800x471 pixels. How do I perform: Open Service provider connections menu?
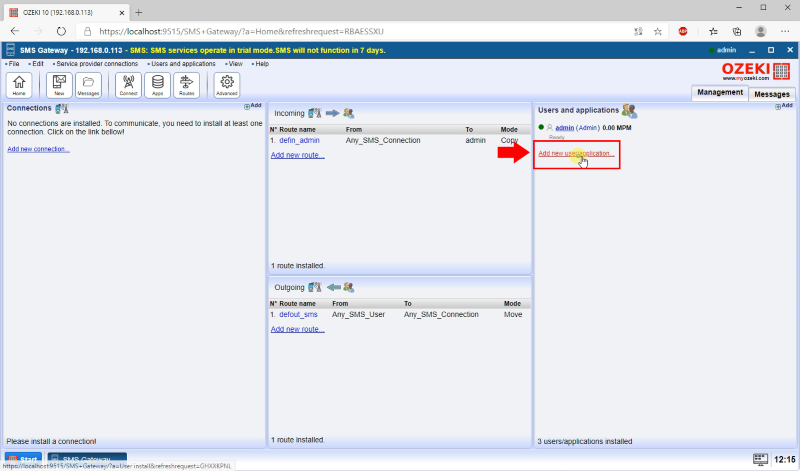[95, 64]
